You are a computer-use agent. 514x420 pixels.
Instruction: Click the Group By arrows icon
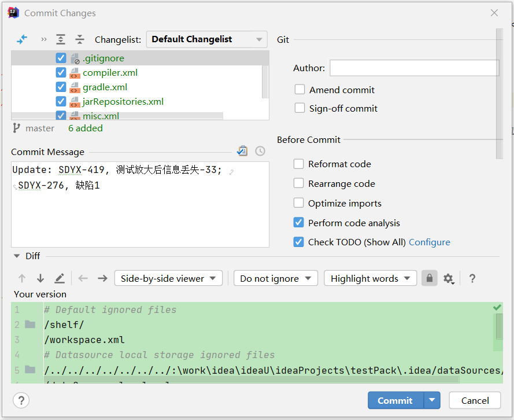[x=21, y=40]
